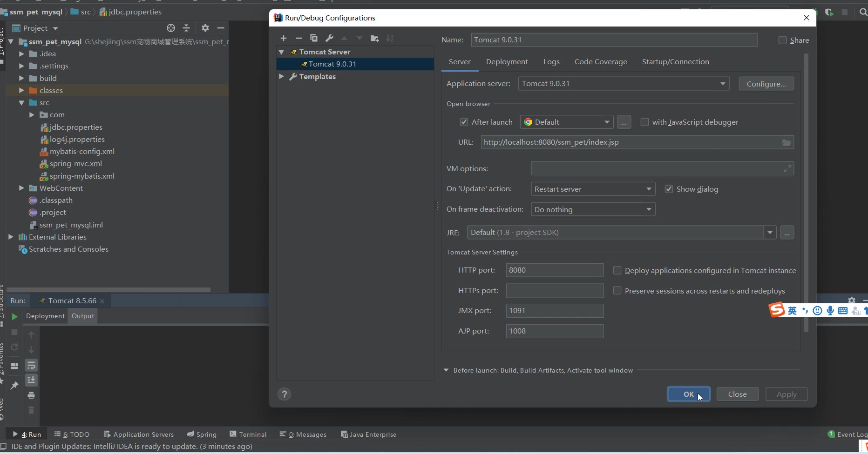This screenshot has height=454, width=868.
Task: Pin tab icon in Run panel
Action: point(14,385)
